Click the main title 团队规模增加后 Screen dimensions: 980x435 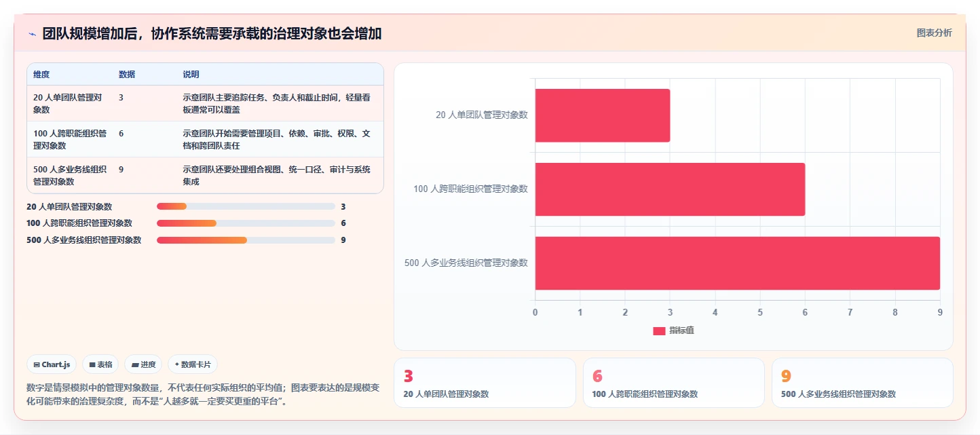212,33
